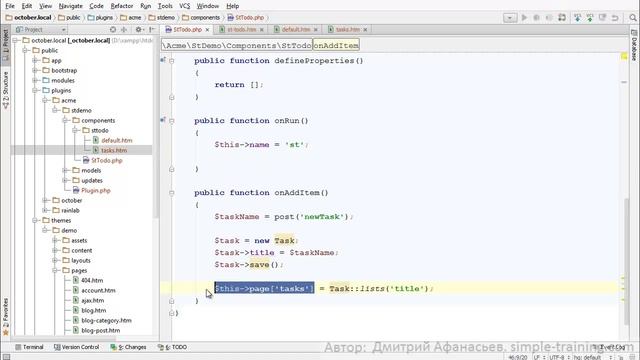Viewport: 640px width, 360px height.
Task: Open the Navigate menu
Action: 70,6
